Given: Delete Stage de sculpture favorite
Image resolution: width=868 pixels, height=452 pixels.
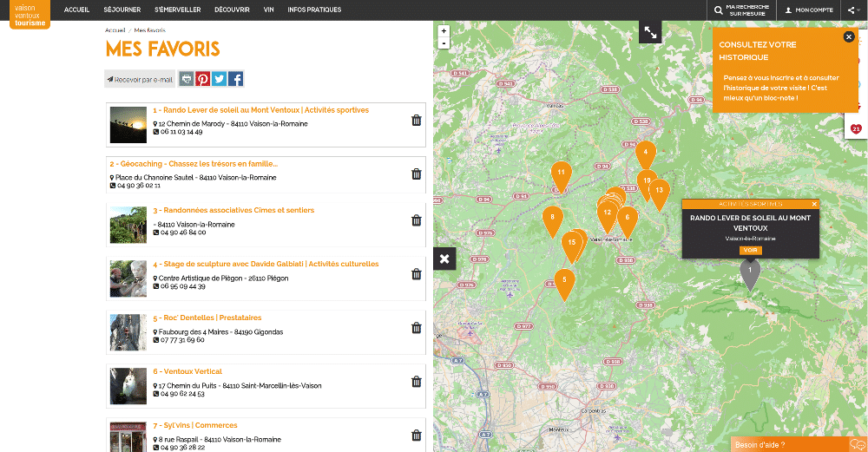Looking at the screenshot, I should 417,274.
